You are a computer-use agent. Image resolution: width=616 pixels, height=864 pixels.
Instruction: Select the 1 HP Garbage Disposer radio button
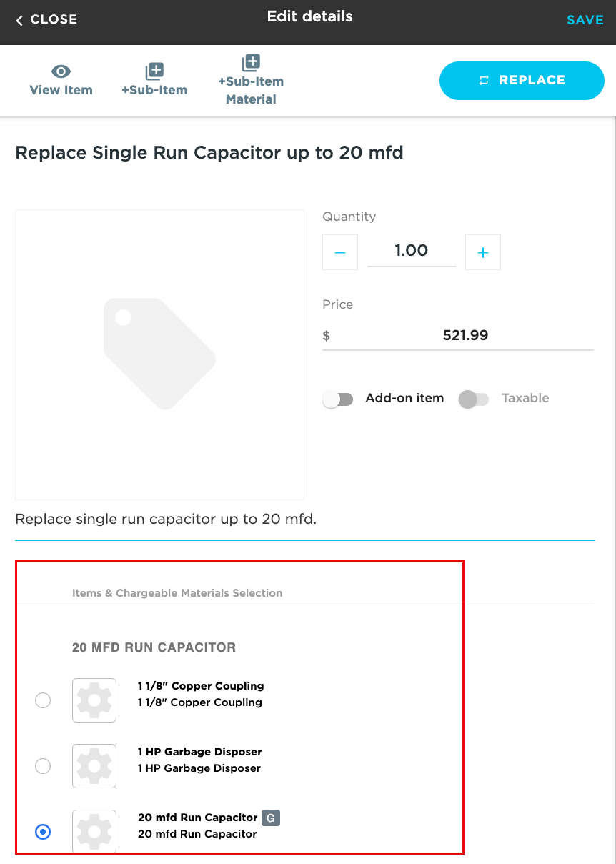click(x=43, y=766)
